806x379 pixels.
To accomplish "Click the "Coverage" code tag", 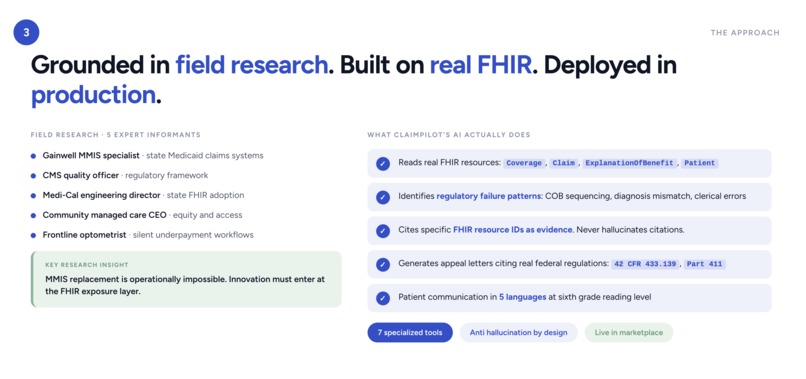I will tap(524, 163).
